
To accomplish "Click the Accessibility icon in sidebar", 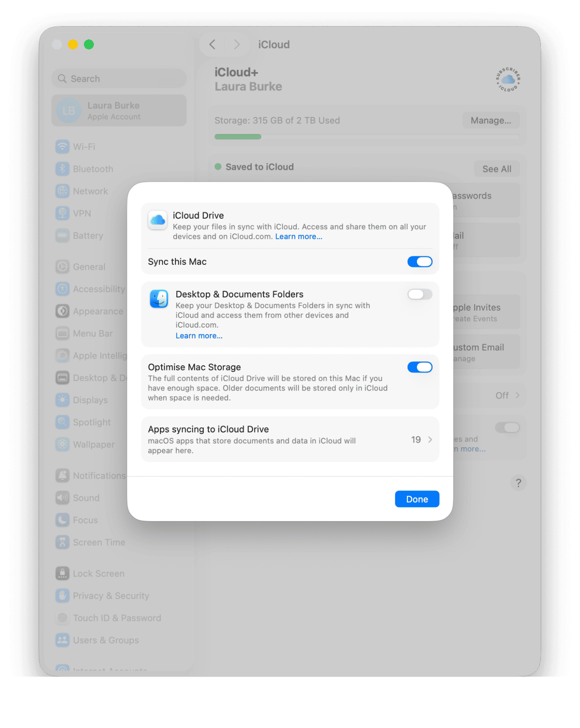I will (62, 289).
